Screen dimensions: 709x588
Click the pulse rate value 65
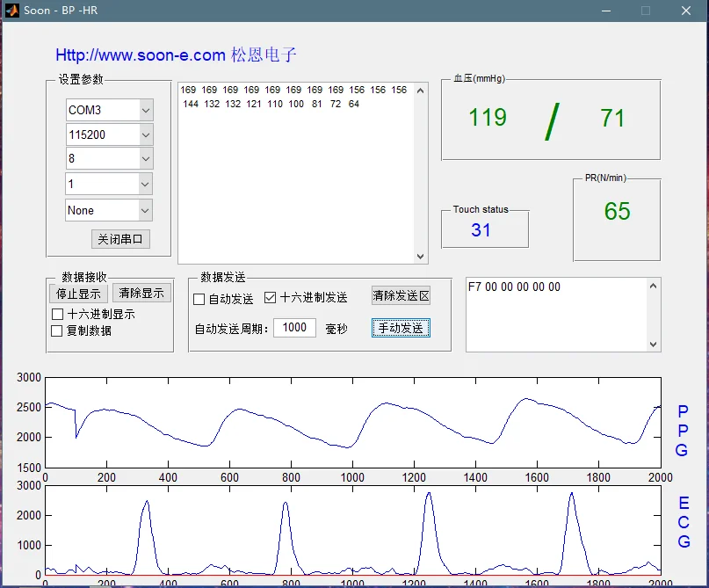tap(618, 211)
